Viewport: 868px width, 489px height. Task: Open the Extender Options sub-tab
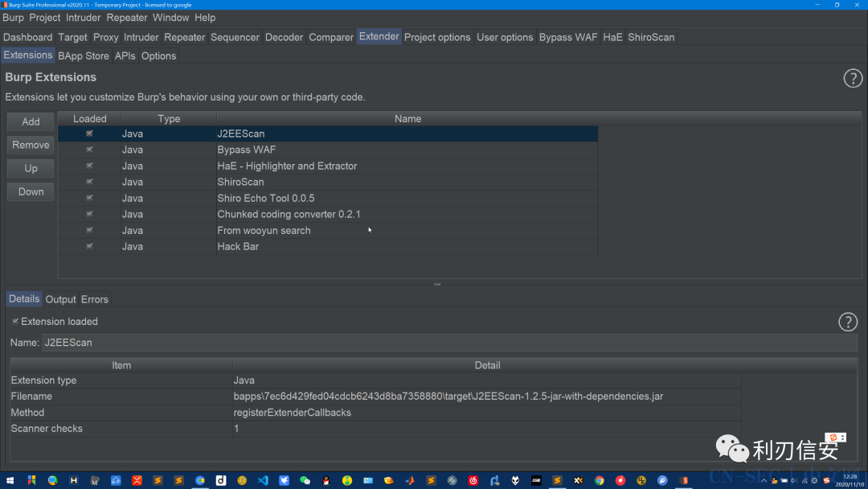[x=158, y=56]
